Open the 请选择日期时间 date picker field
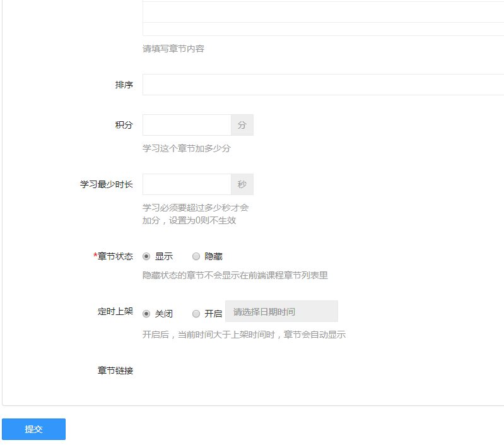Screen dimensions: 504x445 pyautogui.click(x=281, y=311)
